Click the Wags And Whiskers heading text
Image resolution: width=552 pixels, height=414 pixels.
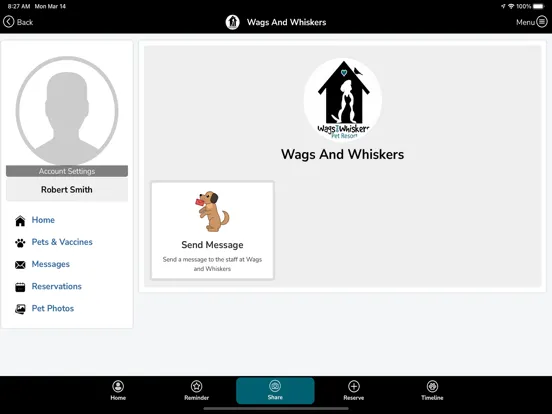343,154
